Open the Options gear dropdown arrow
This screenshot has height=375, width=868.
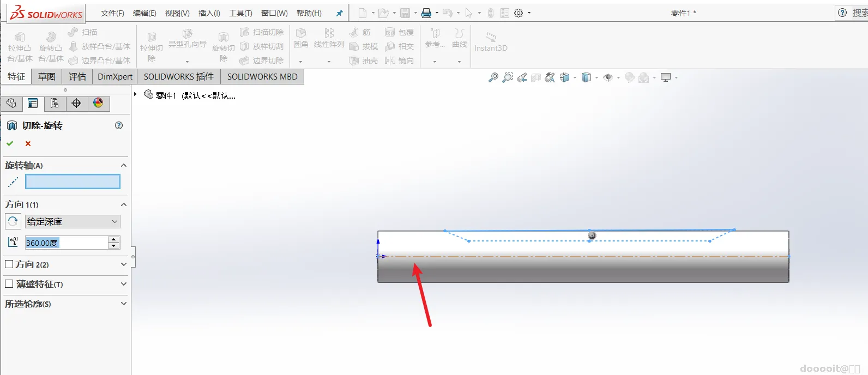[x=529, y=13]
